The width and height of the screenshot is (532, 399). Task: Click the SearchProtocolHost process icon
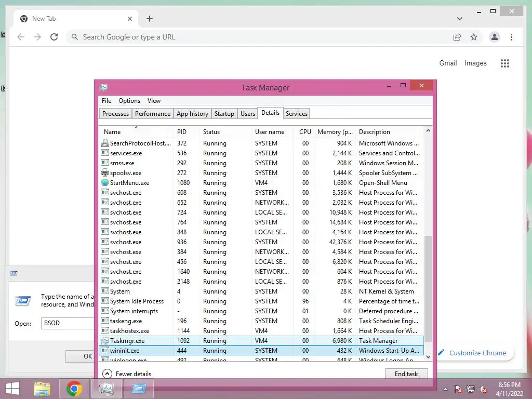click(105, 143)
